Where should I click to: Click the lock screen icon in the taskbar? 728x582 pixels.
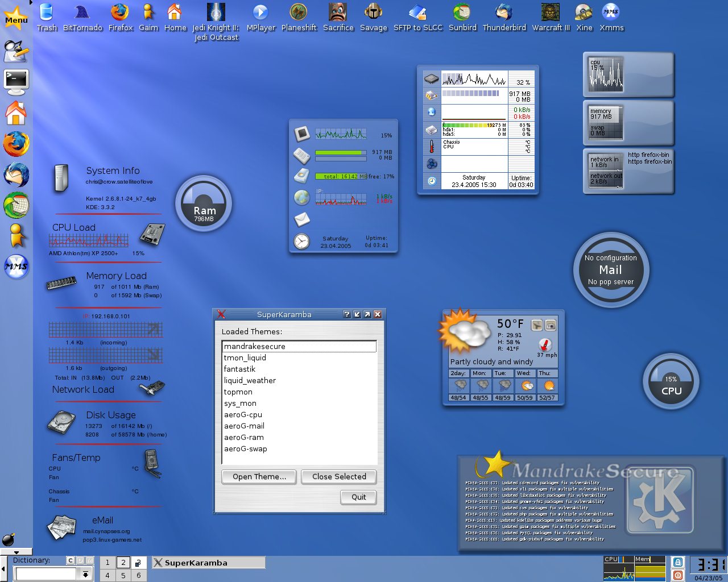click(x=677, y=562)
